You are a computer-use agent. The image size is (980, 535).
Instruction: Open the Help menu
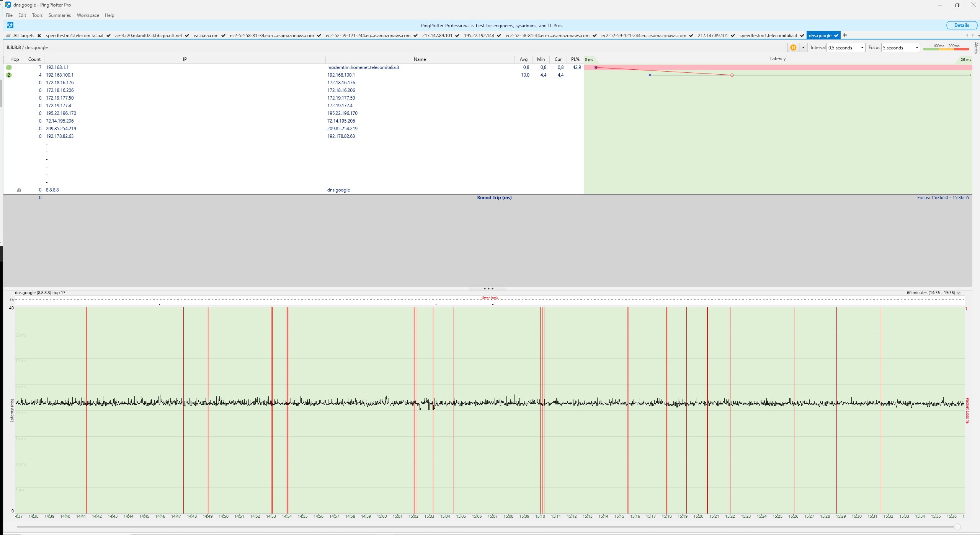(x=109, y=15)
